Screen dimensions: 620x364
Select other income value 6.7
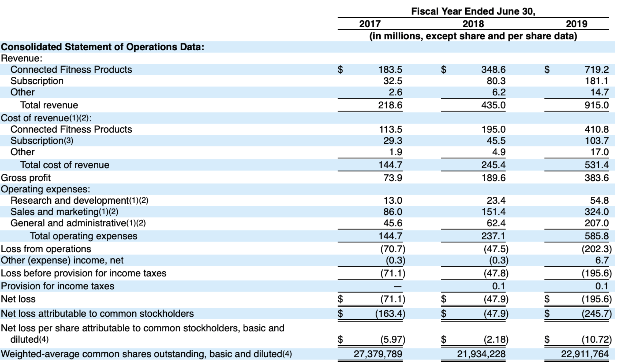point(602,260)
